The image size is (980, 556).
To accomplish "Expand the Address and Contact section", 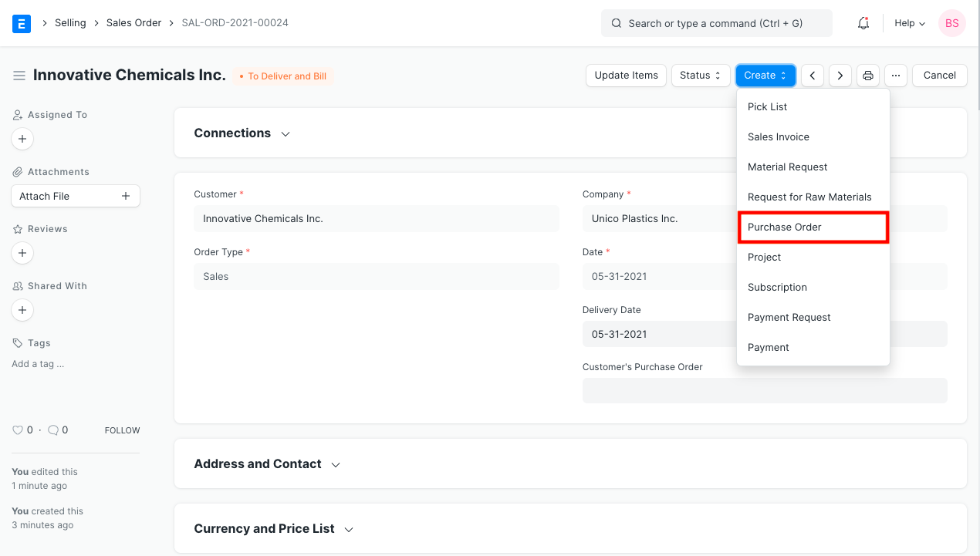I will coord(335,464).
